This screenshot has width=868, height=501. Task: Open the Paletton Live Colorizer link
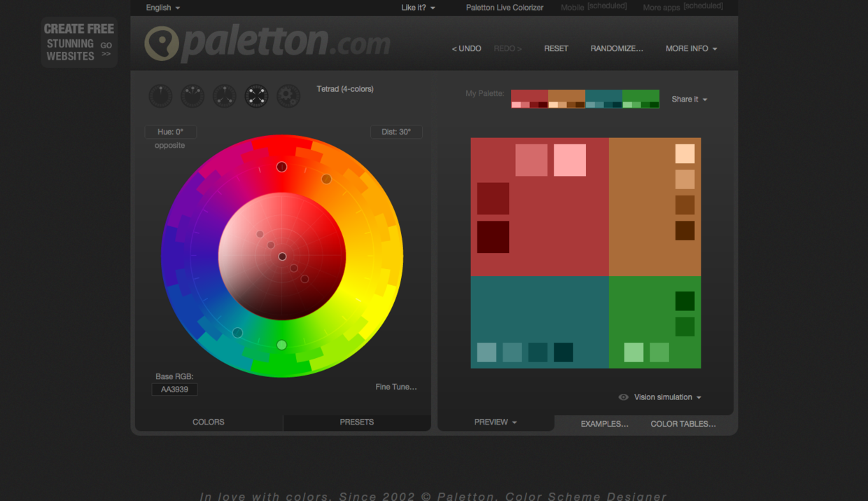coord(505,8)
